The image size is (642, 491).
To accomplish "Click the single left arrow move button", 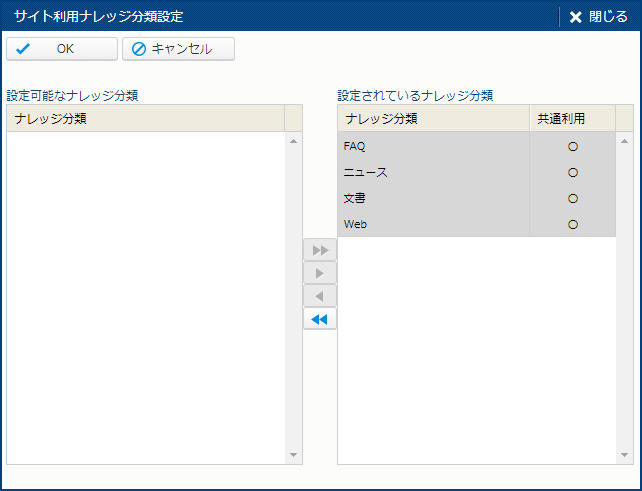I will tap(320, 296).
